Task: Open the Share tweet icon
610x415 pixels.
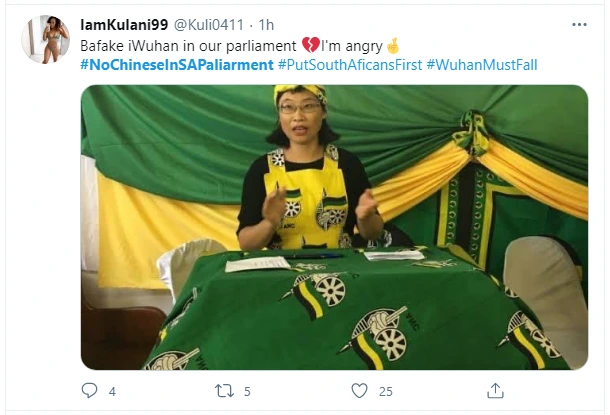Action: (495, 390)
